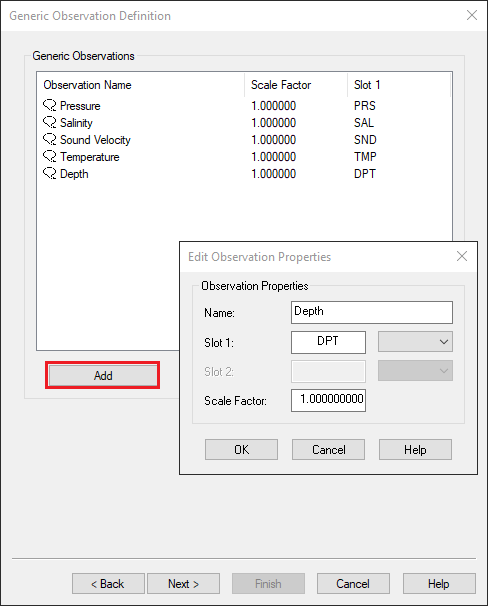The image size is (488, 606).
Task: Click the Sound Velocity observation icon
Action: tap(49, 139)
